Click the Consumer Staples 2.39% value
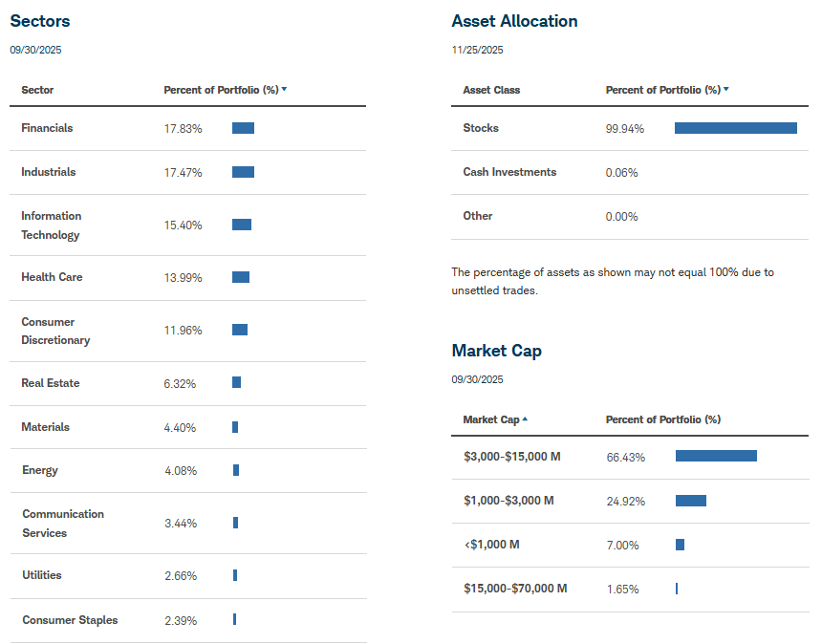The height and width of the screenshot is (644, 822). pyautogui.click(x=181, y=620)
